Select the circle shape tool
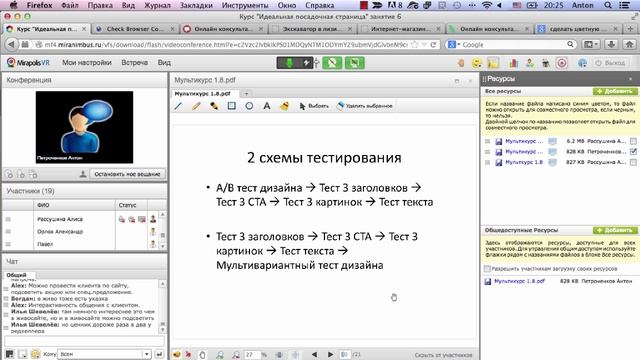The width and height of the screenshot is (640, 360). pyautogui.click(x=249, y=106)
